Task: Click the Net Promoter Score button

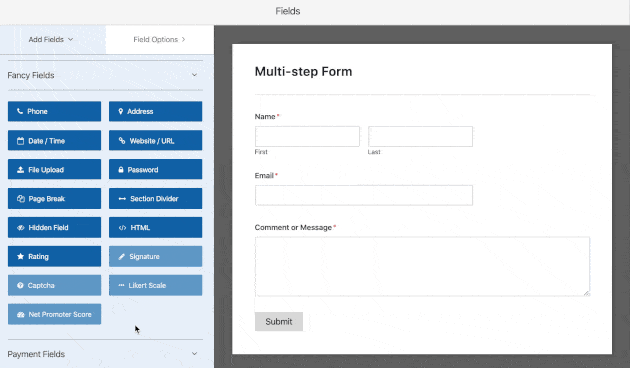Action: 54,314
